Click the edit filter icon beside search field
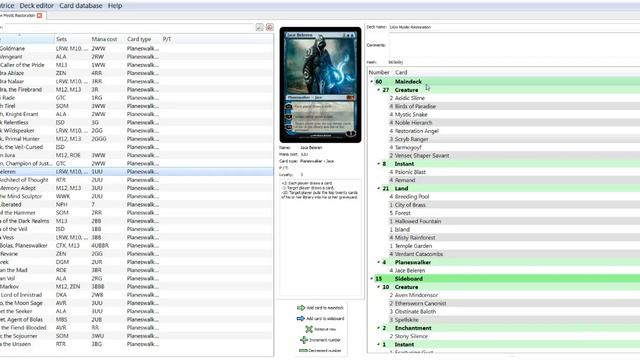 260,27
